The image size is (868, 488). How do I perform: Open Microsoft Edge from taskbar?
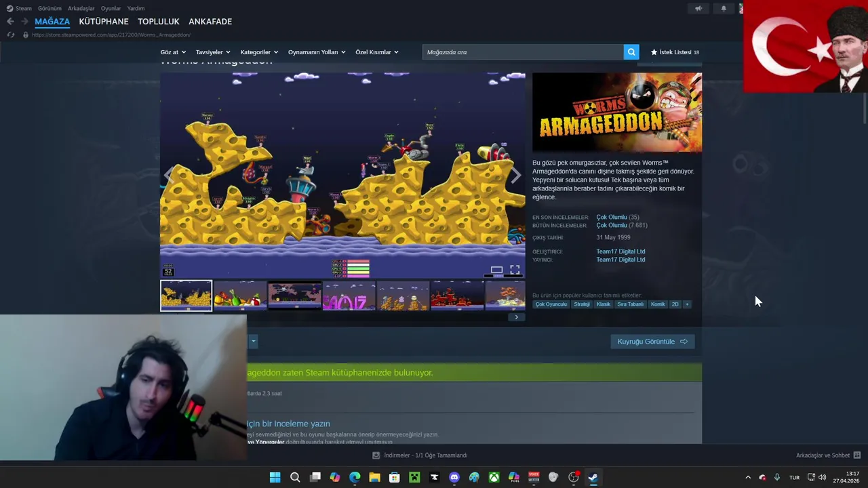point(355,477)
